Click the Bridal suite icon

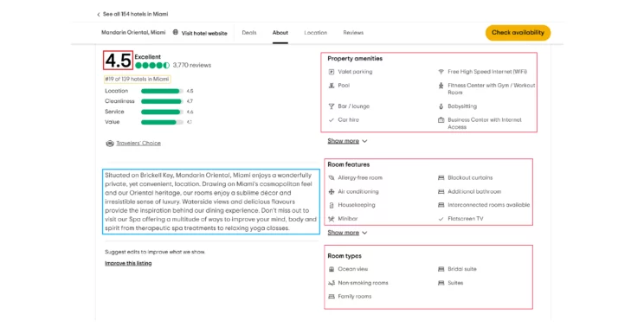click(x=441, y=269)
